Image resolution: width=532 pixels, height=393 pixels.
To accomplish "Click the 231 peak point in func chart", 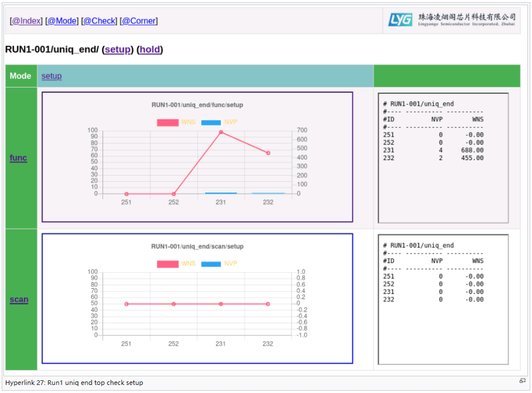I will click(221, 132).
